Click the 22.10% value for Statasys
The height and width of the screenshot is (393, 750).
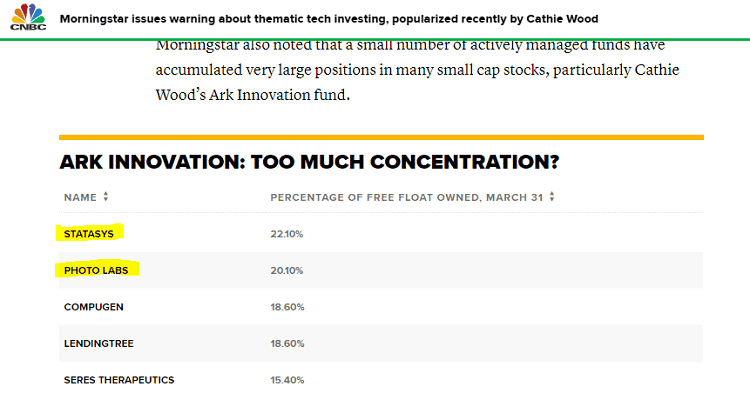coord(287,234)
